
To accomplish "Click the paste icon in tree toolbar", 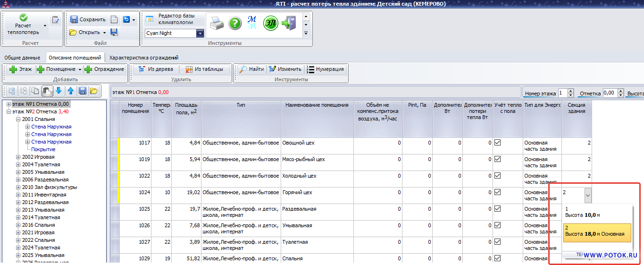I will (47, 91).
